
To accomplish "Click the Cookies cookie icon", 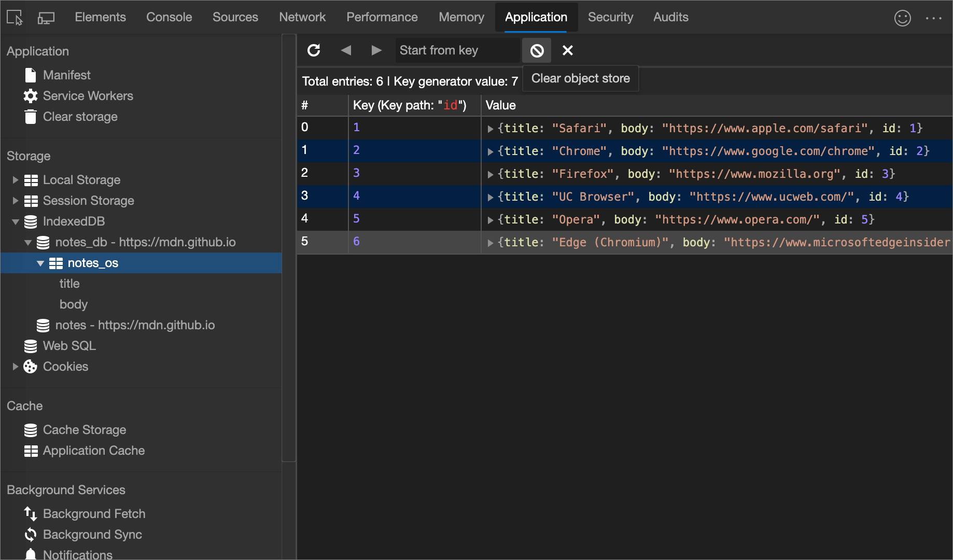I will [x=30, y=367].
